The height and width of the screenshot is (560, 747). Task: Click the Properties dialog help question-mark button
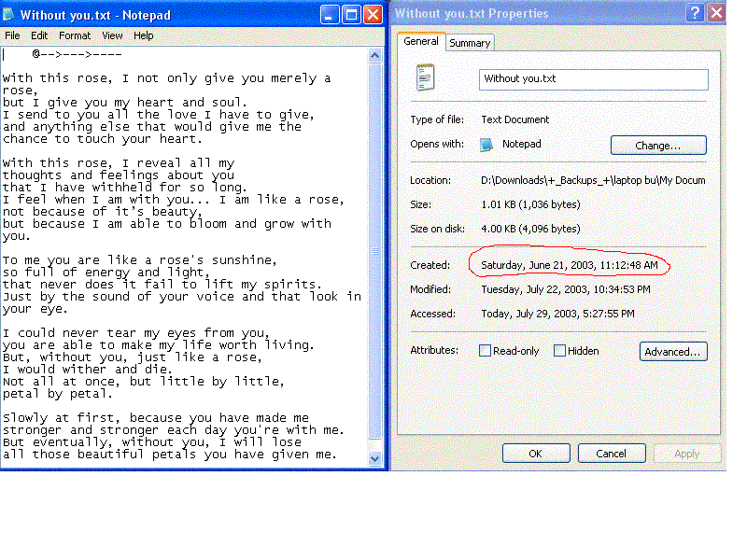tap(695, 12)
